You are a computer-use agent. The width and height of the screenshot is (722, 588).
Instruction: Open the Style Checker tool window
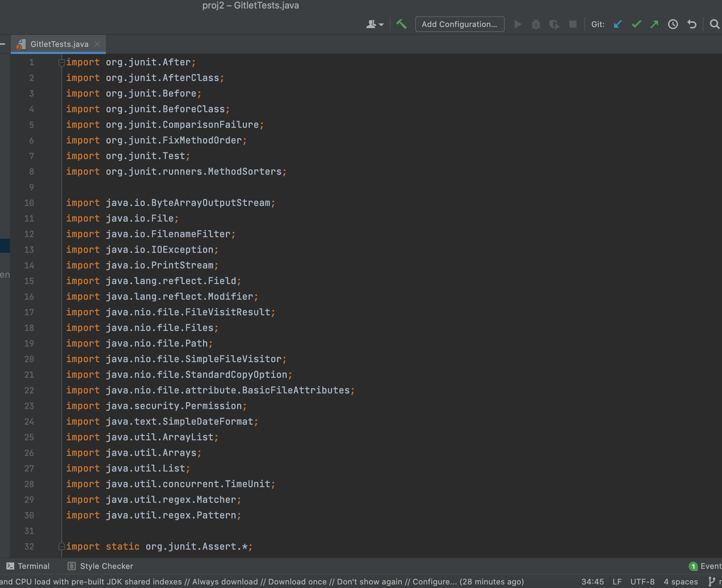click(101, 566)
